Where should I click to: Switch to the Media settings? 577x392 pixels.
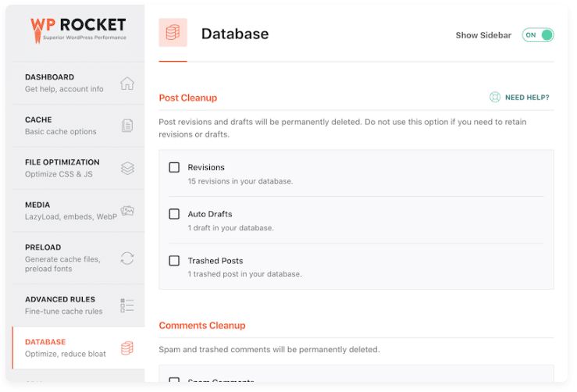(x=79, y=211)
